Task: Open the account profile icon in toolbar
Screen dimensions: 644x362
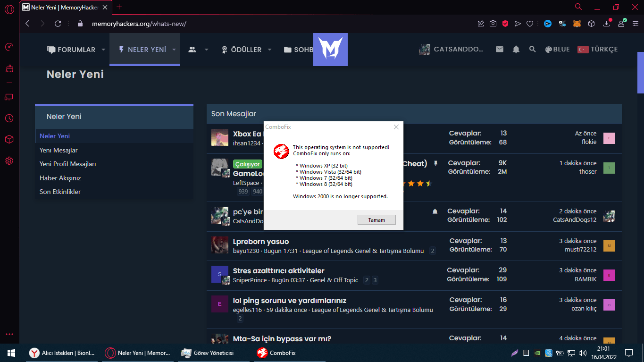Action: click(x=621, y=24)
